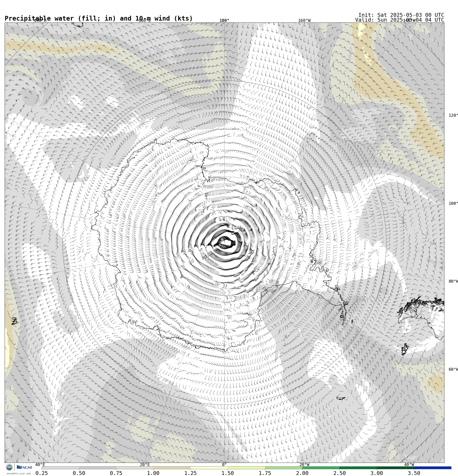This screenshot has height=476, width=458.
Task: Click the 1.00 colorbar tick label
Action: tap(153, 473)
